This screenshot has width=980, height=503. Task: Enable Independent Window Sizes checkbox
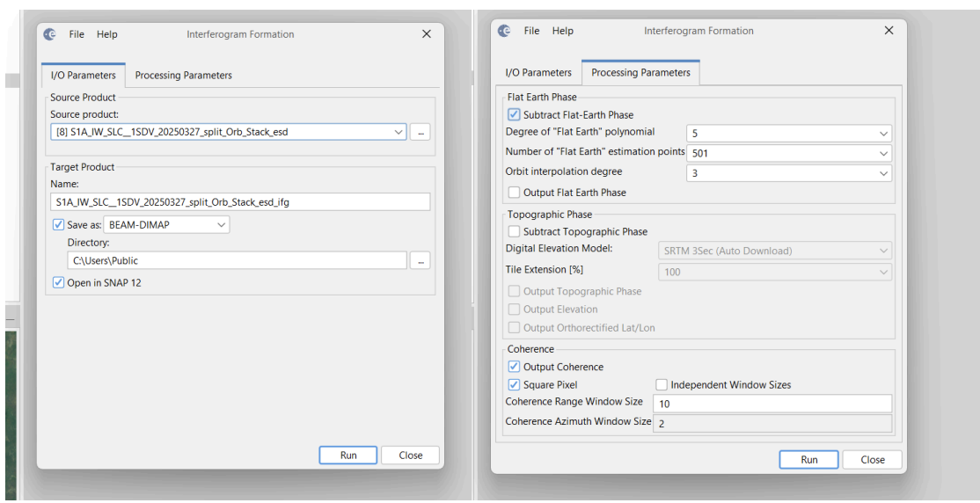(662, 384)
